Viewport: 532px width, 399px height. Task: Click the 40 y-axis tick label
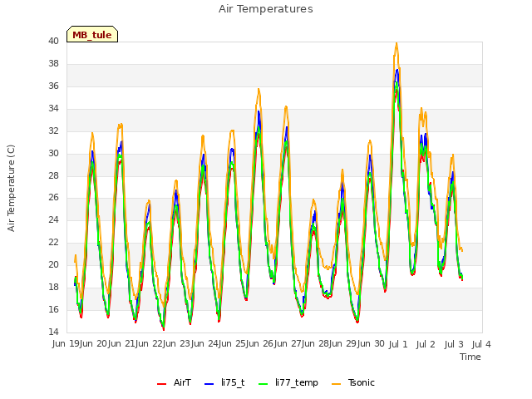[53, 41]
